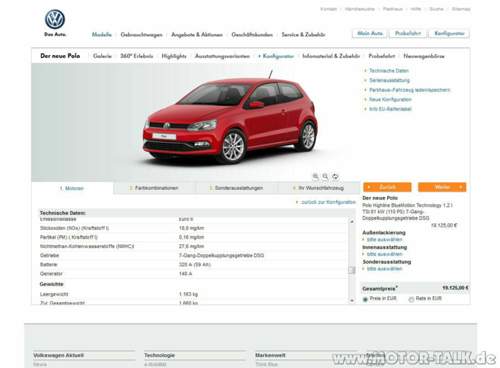This screenshot has height=368, width=500.
Task: Open Hilfe link in top bar
Action: [x=416, y=9]
